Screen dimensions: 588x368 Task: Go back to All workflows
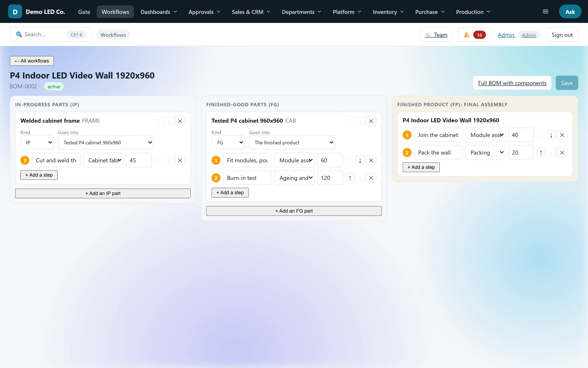(x=32, y=61)
